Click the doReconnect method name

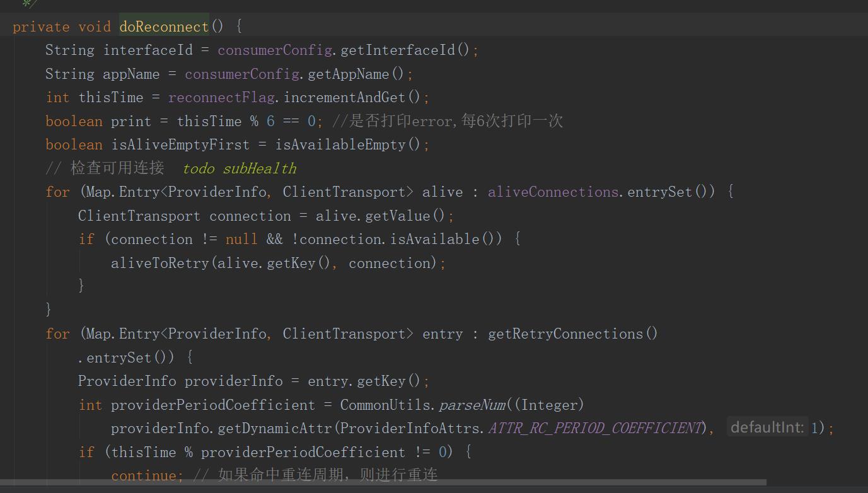click(x=164, y=26)
